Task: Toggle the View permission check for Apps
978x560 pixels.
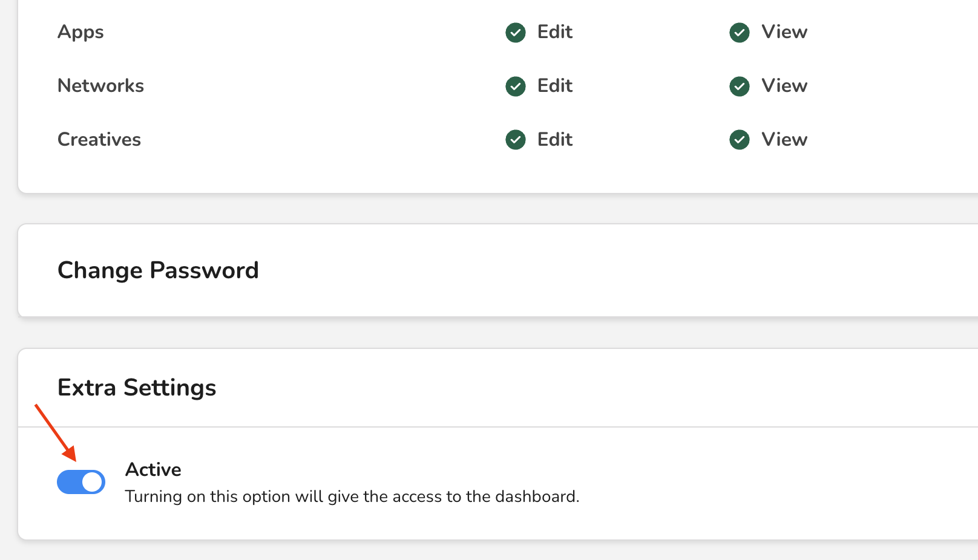Action: tap(740, 33)
